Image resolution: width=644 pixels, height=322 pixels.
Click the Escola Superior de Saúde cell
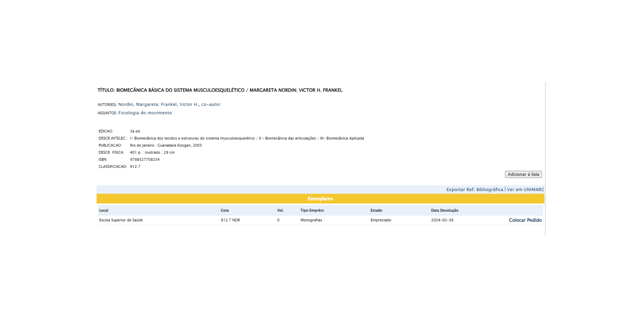click(121, 220)
